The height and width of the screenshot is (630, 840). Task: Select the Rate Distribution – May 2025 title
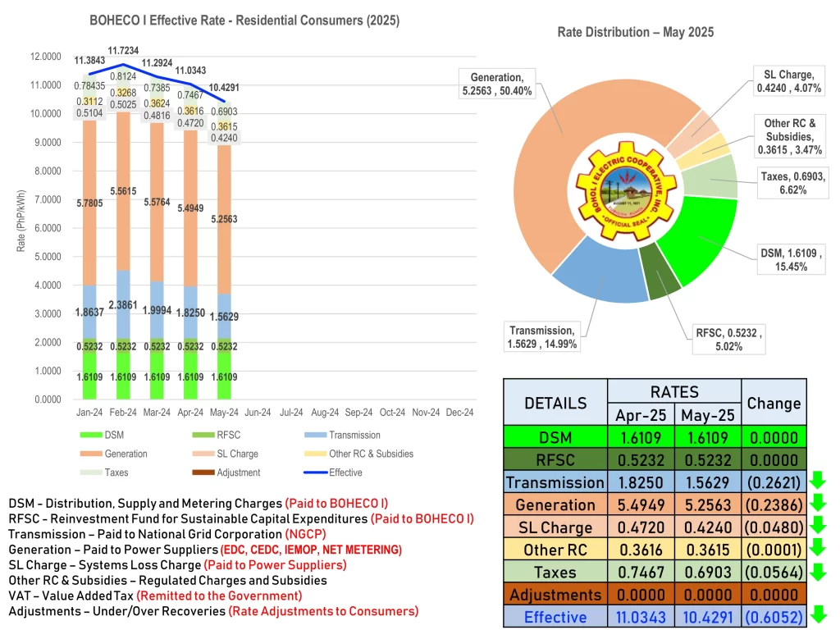[635, 33]
